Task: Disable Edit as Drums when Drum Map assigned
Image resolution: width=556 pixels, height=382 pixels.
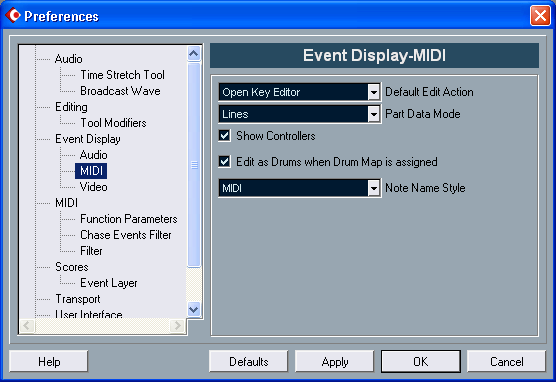Action: (x=224, y=162)
